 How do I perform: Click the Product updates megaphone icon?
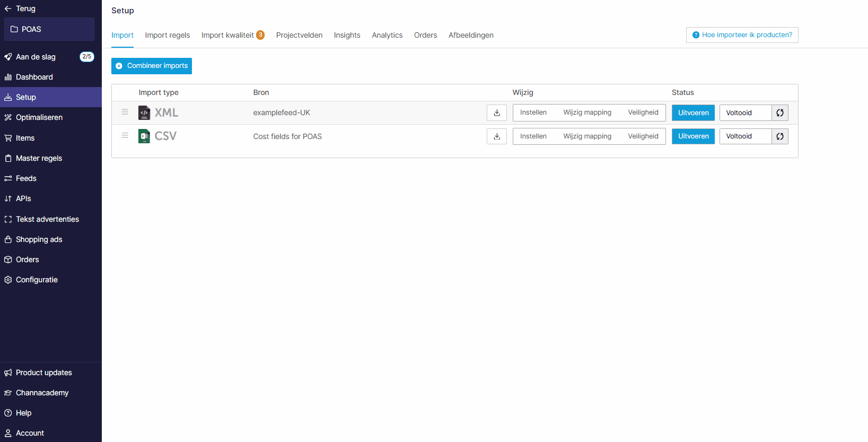(8, 372)
